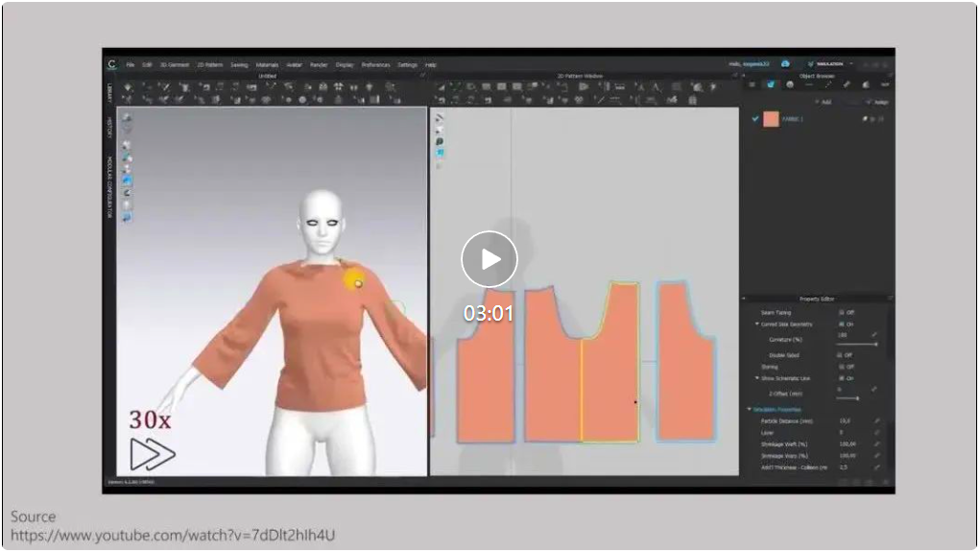Viewport: 980px width, 551px height.
Task: Click the edit pencil for Shrinkage Weft
Action: coord(877,444)
